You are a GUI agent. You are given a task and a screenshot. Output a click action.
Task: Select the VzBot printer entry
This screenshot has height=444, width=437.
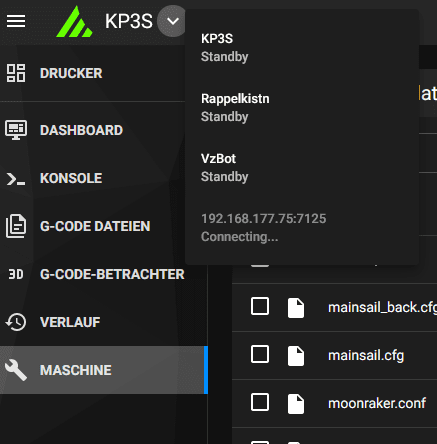tap(302, 168)
